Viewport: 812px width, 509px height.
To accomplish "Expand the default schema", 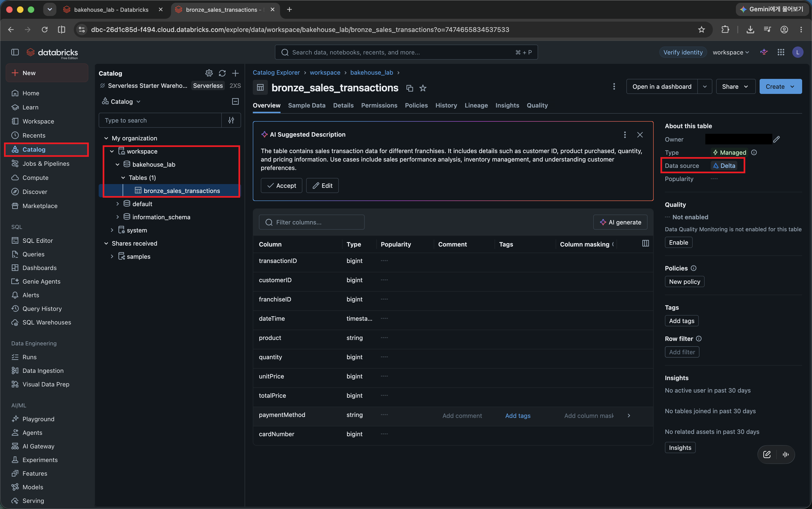I will point(117,204).
